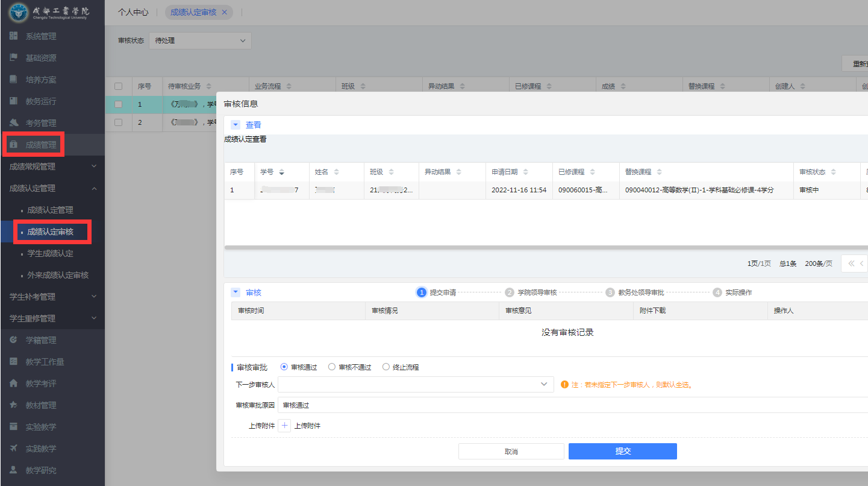Click the 系统管理 sidebar icon

tap(14, 36)
